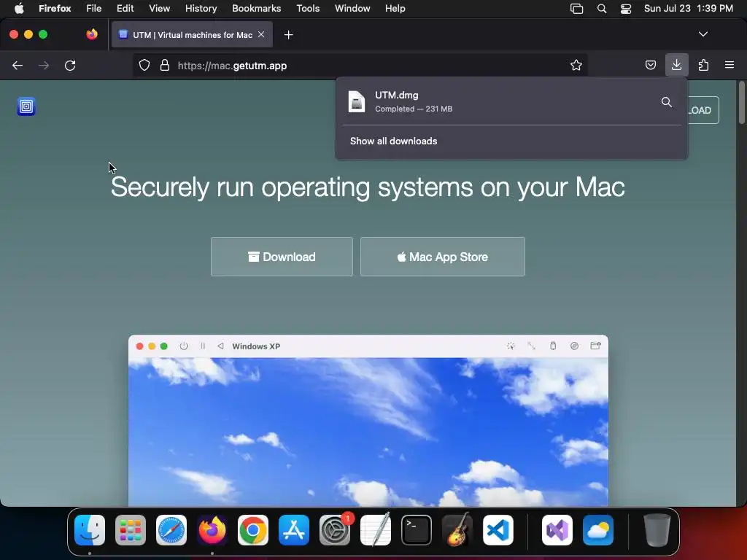Click the Mac App Store button
Viewport: 747px width, 560px height.
443,257
